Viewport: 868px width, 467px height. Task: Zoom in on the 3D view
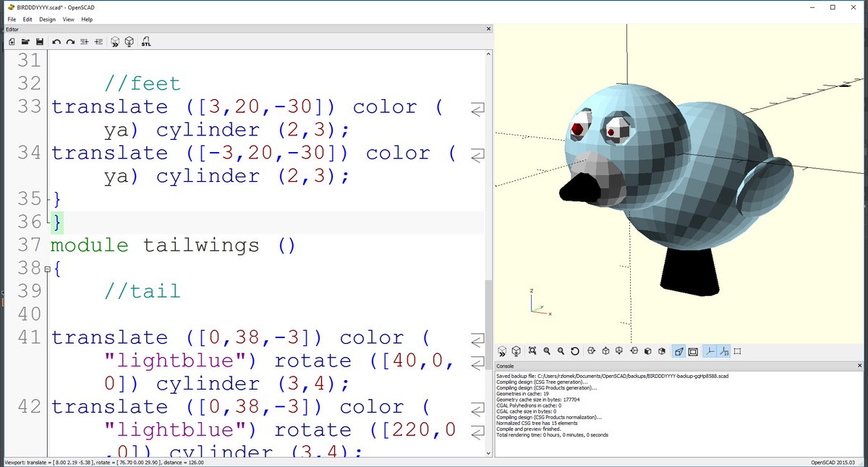coord(547,351)
